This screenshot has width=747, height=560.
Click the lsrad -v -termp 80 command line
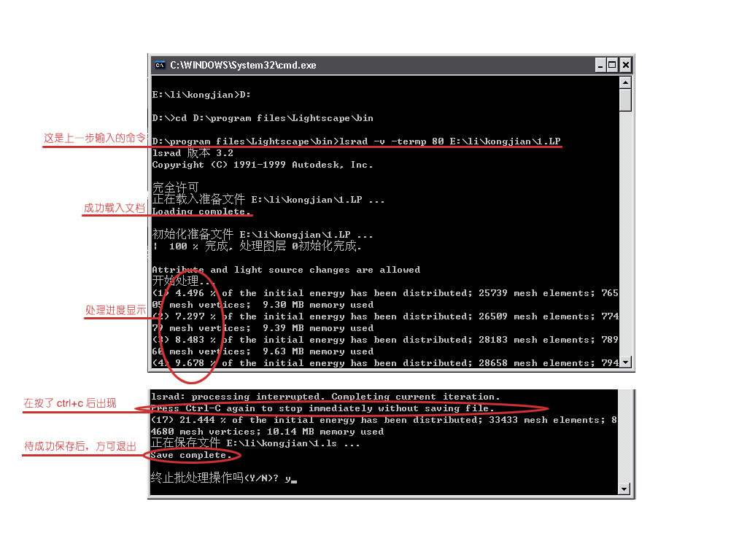click(356, 141)
